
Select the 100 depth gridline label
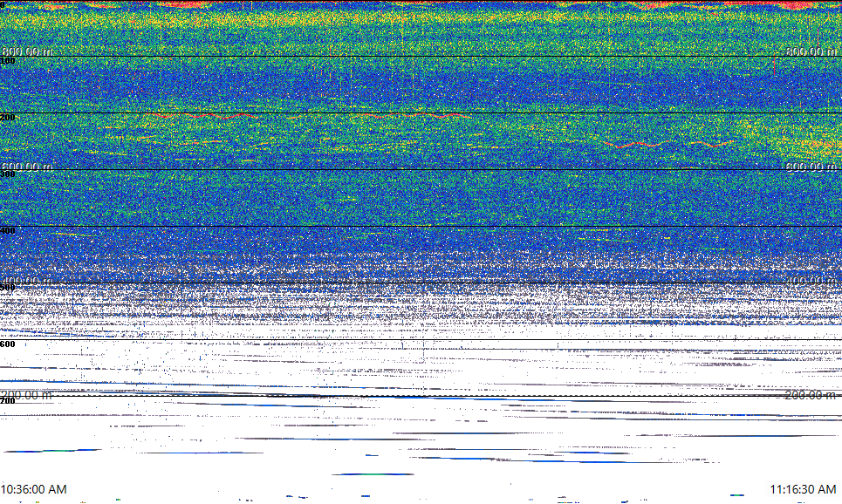point(8,61)
